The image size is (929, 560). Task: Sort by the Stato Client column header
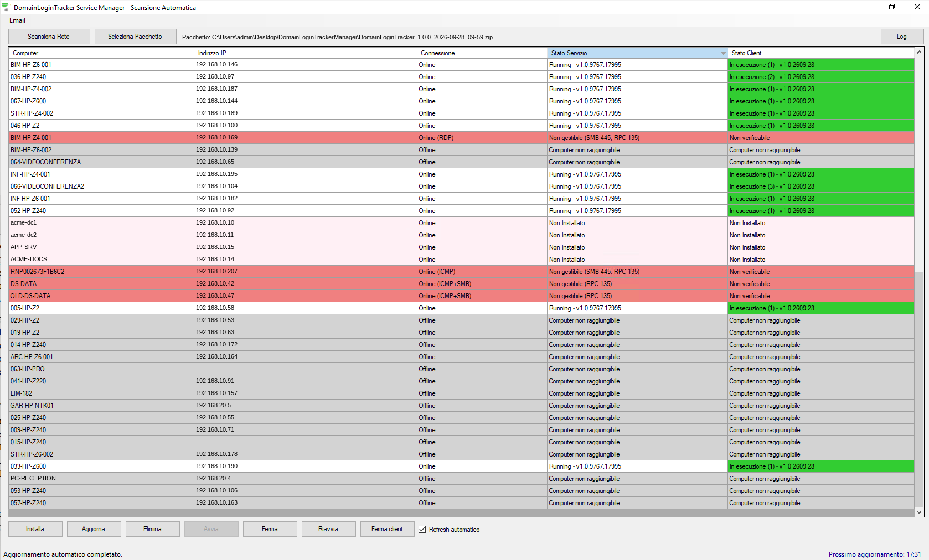821,53
